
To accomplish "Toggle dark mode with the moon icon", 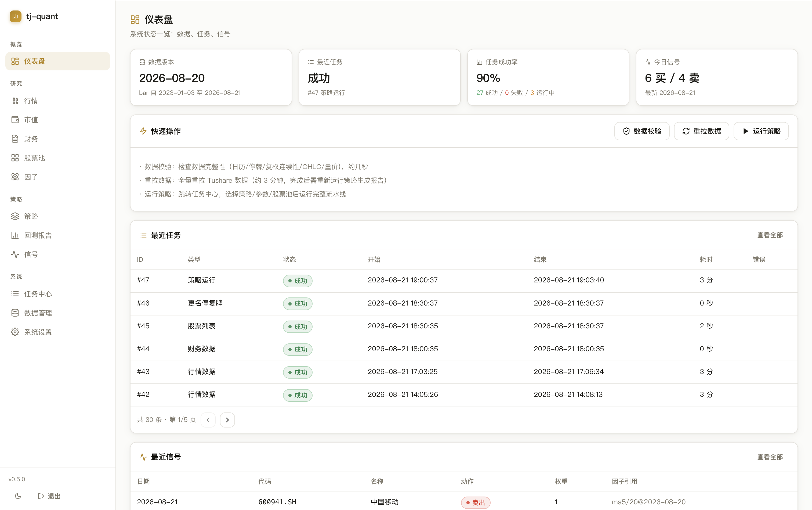I will (18, 496).
